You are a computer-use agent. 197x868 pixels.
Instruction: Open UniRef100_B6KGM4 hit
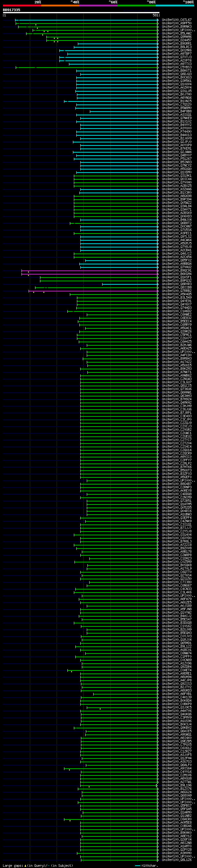pyautogui.click(x=176, y=274)
